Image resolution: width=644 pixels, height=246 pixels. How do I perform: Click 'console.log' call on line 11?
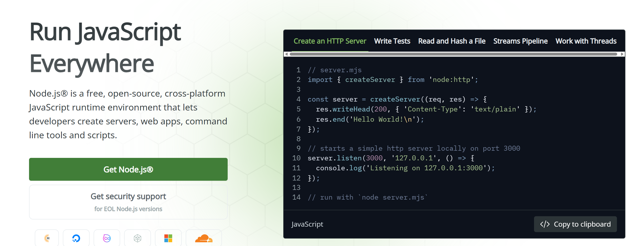coord(339,168)
